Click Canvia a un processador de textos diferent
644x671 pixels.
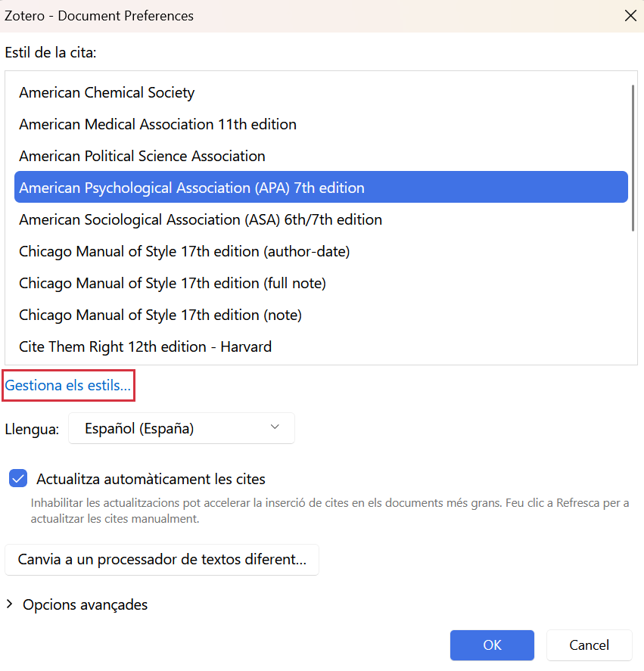pyautogui.click(x=162, y=559)
